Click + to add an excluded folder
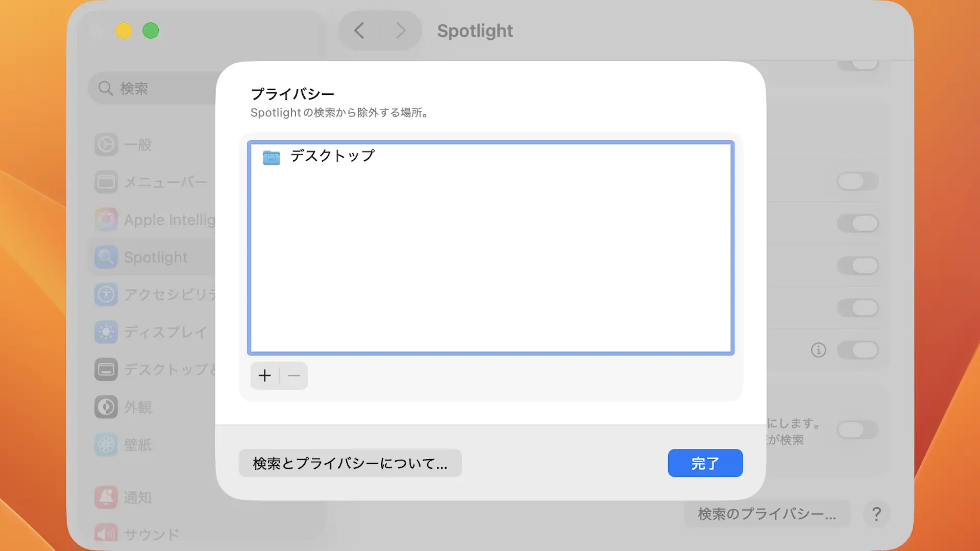Image resolution: width=980 pixels, height=551 pixels. tap(264, 376)
